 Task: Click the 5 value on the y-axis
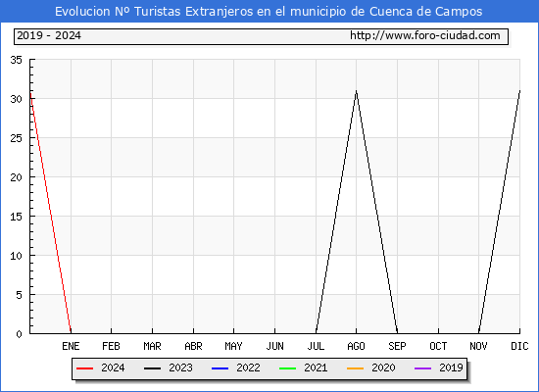tap(19, 295)
